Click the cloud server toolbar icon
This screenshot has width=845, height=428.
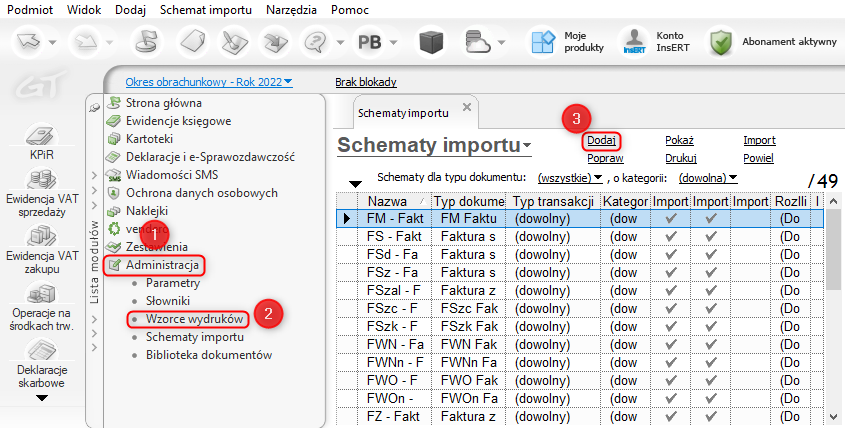pos(478,42)
